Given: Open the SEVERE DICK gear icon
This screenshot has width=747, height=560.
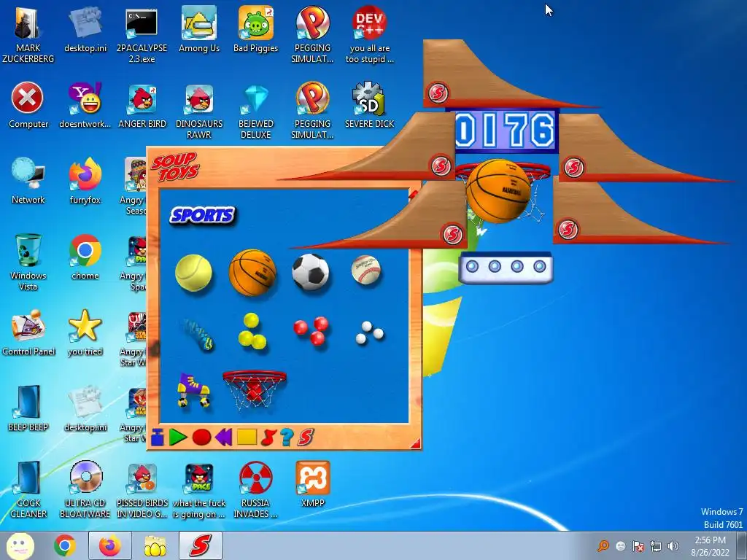Looking at the screenshot, I should (369, 105).
